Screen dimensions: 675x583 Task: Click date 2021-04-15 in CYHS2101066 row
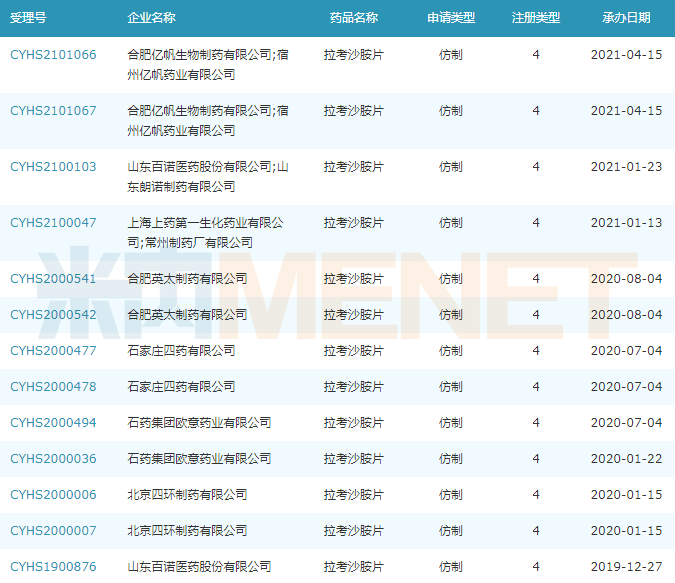(x=626, y=55)
